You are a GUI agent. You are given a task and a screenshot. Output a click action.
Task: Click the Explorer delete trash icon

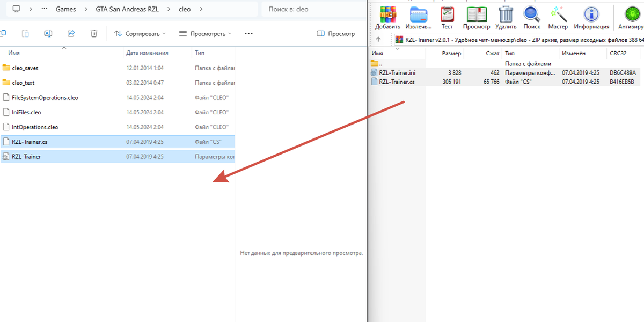point(94,33)
